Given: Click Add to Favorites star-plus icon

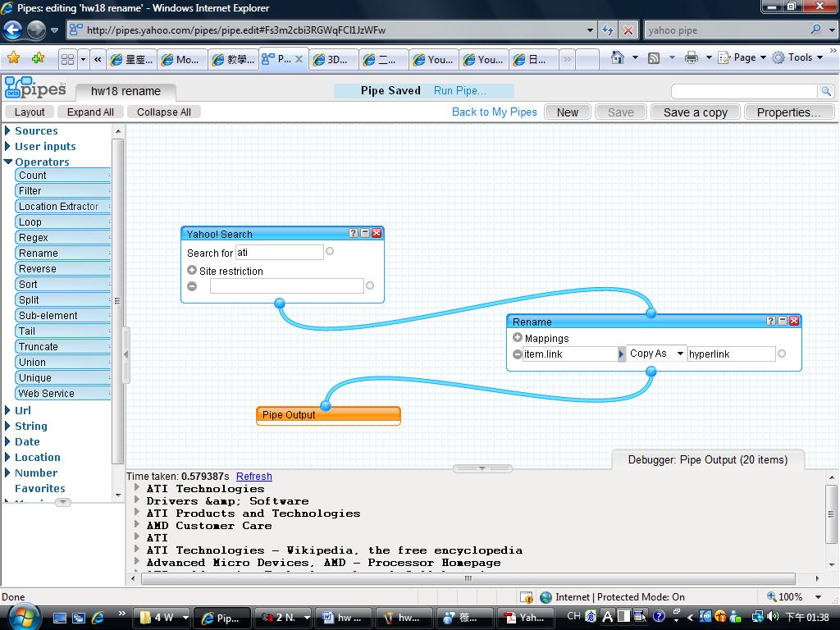Looking at the screenshot, I should point(38,58).
